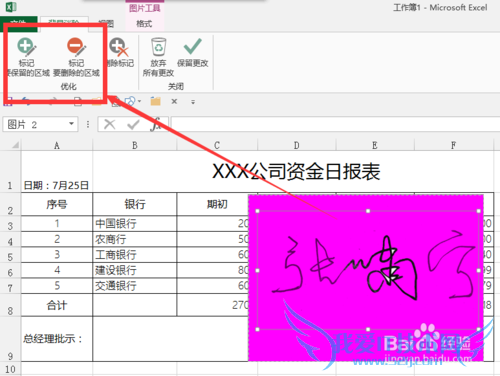500x376 pixels.
Task: Switch to the 视图 (View) tab
Action: [x=106, y=24]
